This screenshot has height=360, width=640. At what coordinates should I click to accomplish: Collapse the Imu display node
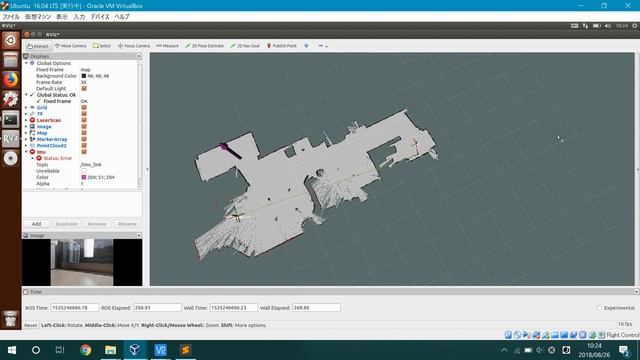point(27,152)
